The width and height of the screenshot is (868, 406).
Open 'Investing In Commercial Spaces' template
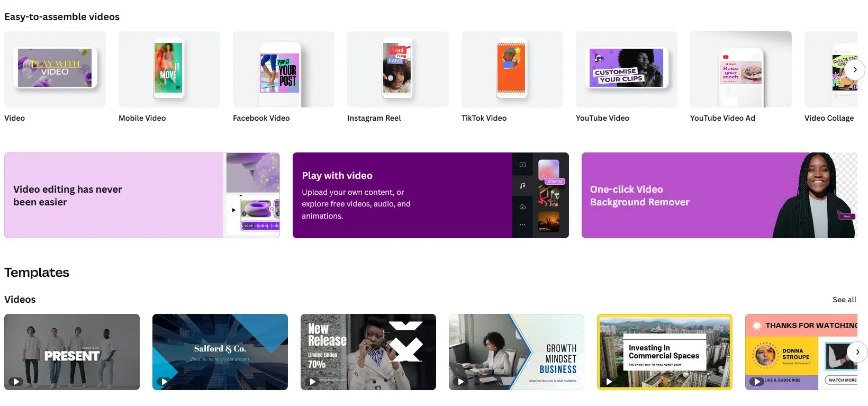[665, 352]
